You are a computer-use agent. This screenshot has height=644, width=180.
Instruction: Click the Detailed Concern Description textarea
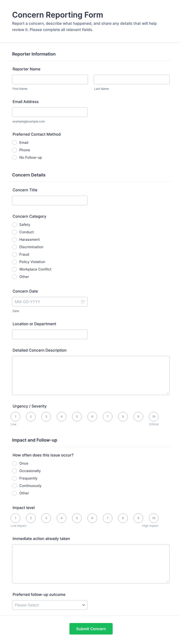[91, 375]
